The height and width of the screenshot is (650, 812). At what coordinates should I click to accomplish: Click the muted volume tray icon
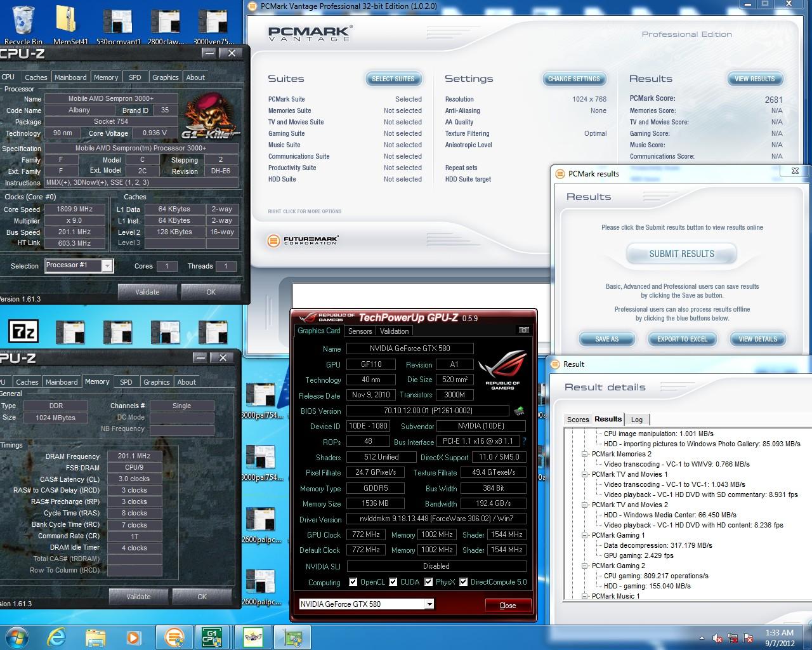[x=717, y=638]
